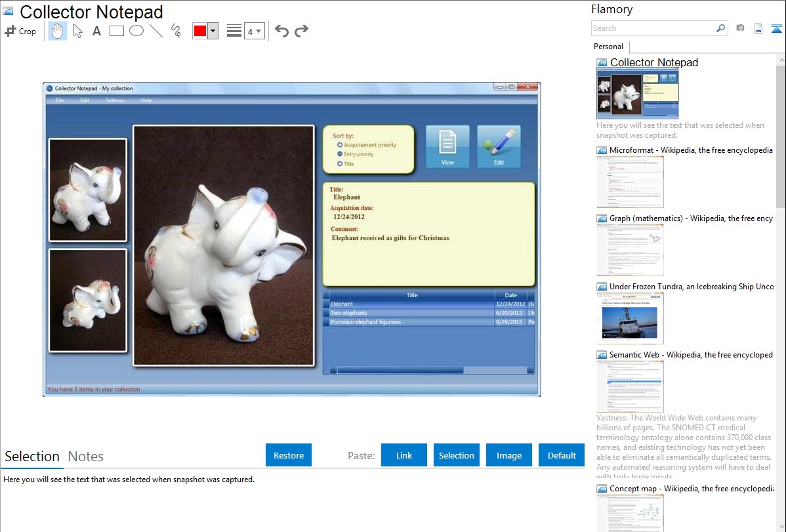
Task: Select the Crop tool
Action: (x=20, y=31)
